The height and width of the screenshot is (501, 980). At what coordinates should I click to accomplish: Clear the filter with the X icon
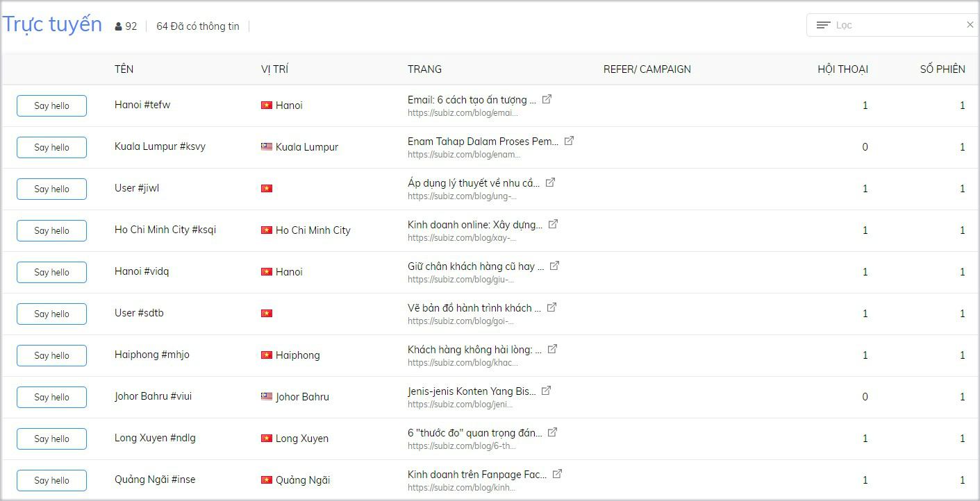point(970,25)
